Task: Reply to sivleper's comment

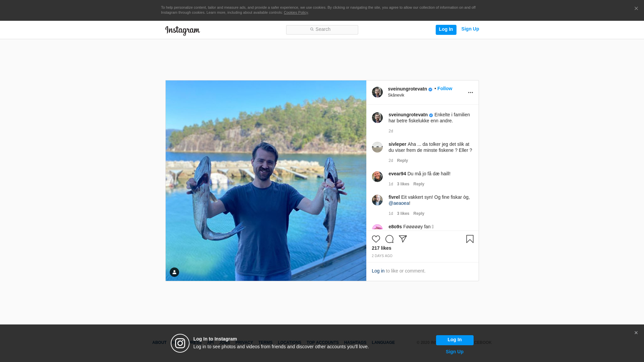Action: click(x=402, y=161)
